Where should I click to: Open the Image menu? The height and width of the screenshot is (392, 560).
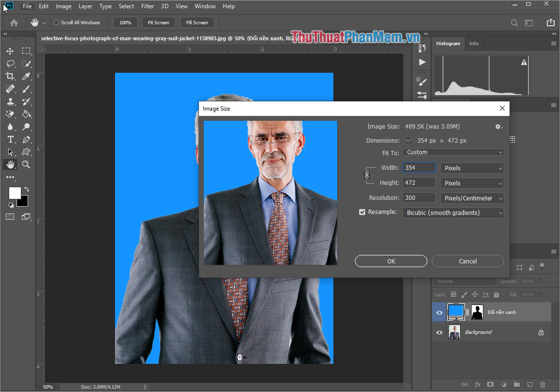point(63,6)
